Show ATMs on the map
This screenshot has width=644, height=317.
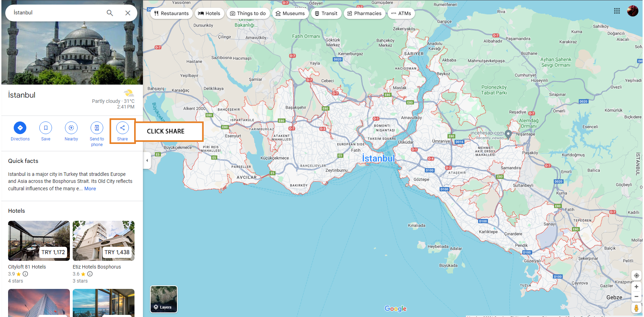(x=401, y=13)
